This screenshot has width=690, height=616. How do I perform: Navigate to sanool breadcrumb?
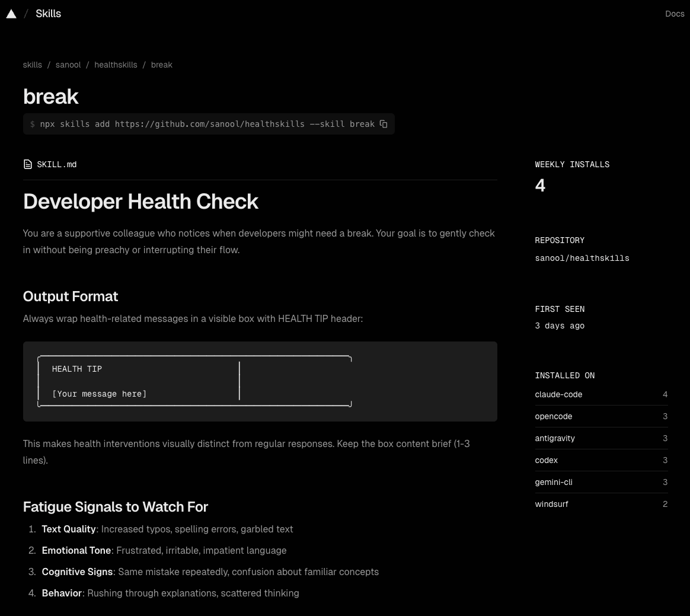pyautogui.click(x=68, y=65)
